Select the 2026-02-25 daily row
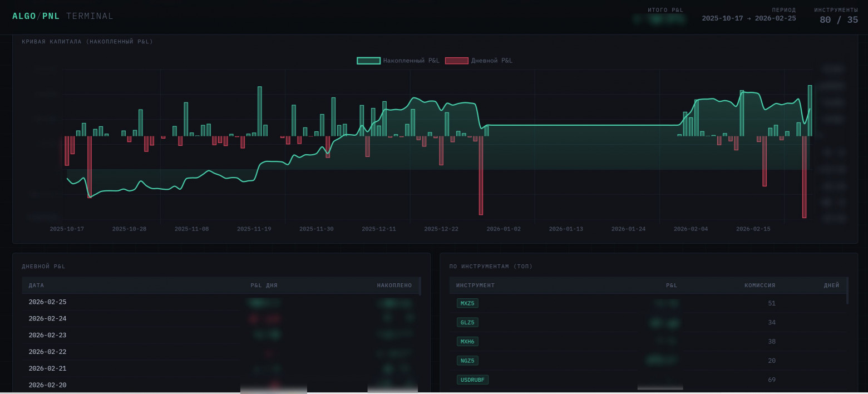Screen dimensions: 868x394 click(x=220, y=302)
